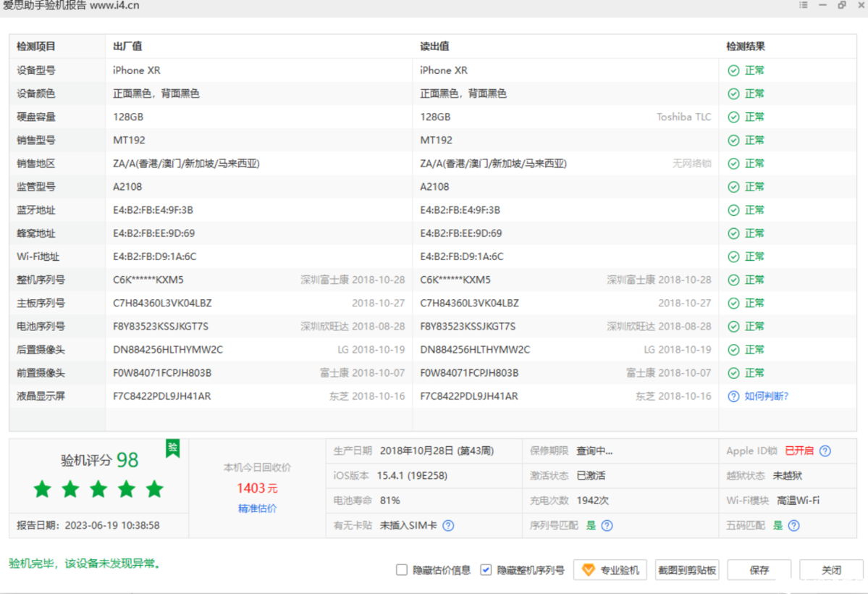Select the 出厂值 column header
This screenshot has height=594, width=868.
pos(128,46)
